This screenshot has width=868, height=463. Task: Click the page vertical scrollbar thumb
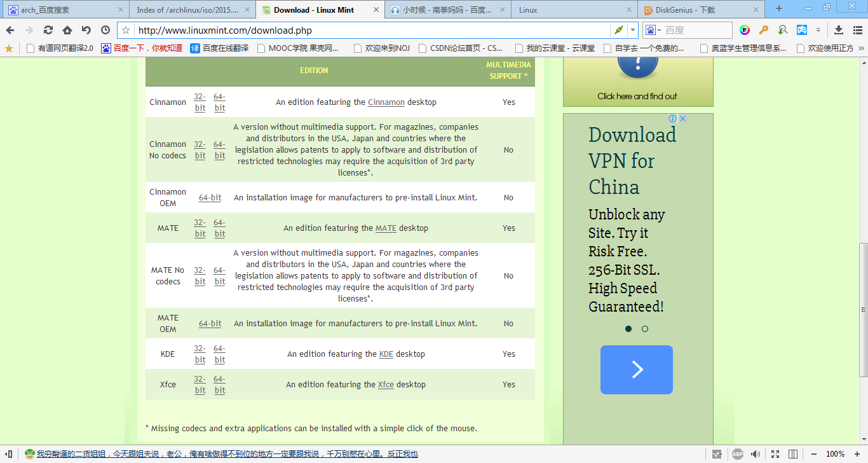[x=863, y=309]
